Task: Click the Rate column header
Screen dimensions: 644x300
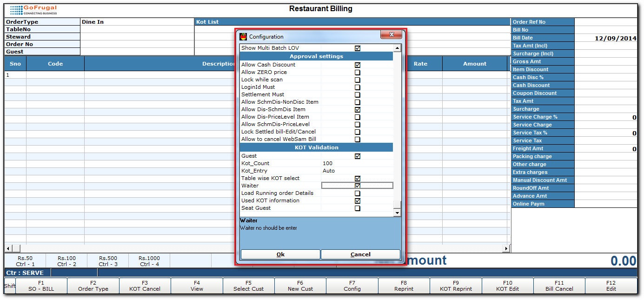Action: (x=420, y=64)
